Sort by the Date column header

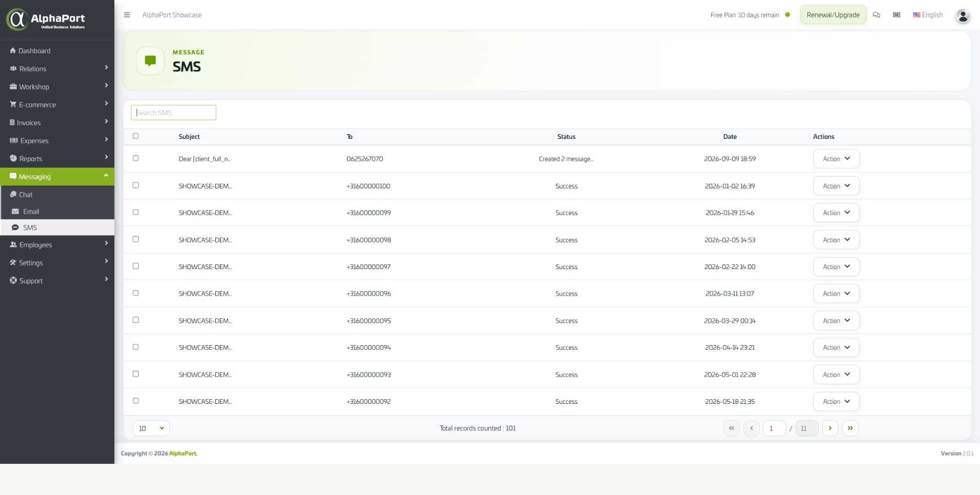coord(730,137)
